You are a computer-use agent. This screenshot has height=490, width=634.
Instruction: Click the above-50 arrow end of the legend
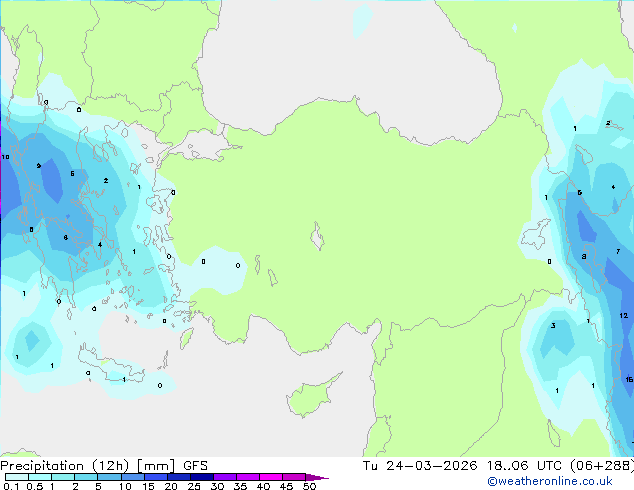pyautogui.click(x=317, y=477)
